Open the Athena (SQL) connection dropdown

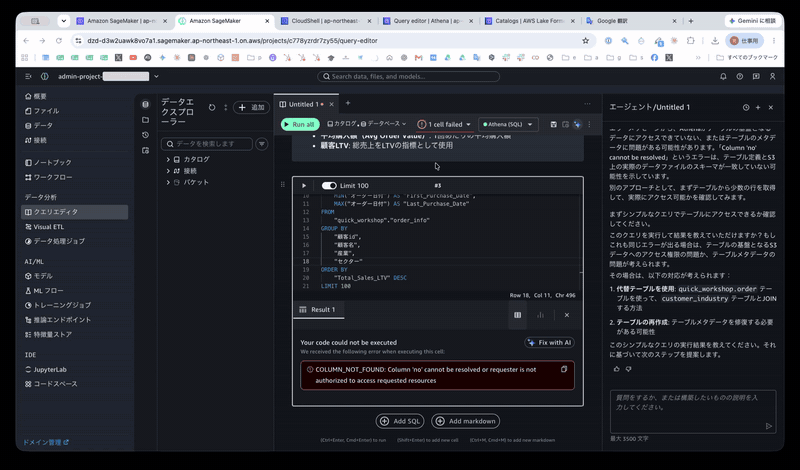(x=508, y=125)
